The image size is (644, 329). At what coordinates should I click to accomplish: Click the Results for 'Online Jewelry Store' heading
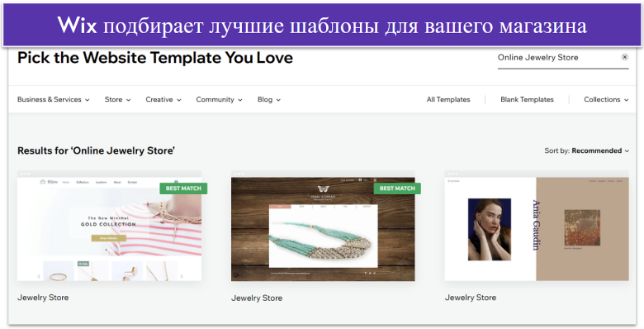[96, 151]
